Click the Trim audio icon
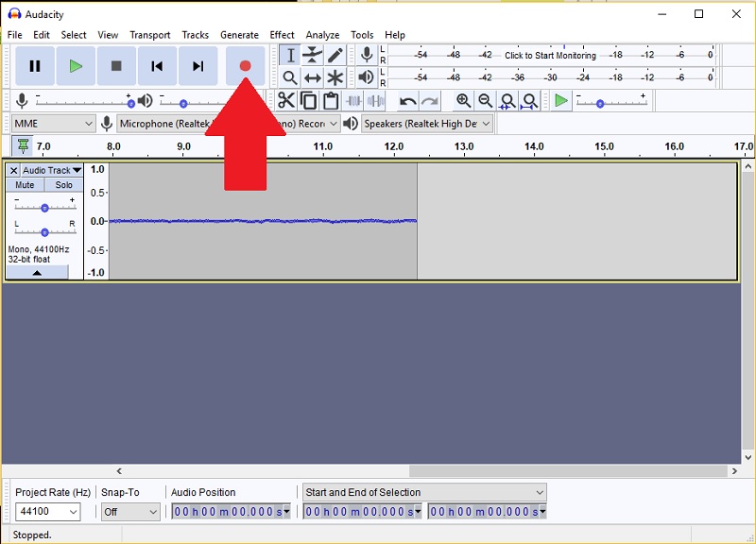Screen dimensions: 756x544 pyautogui.click(x=353, y=101)
